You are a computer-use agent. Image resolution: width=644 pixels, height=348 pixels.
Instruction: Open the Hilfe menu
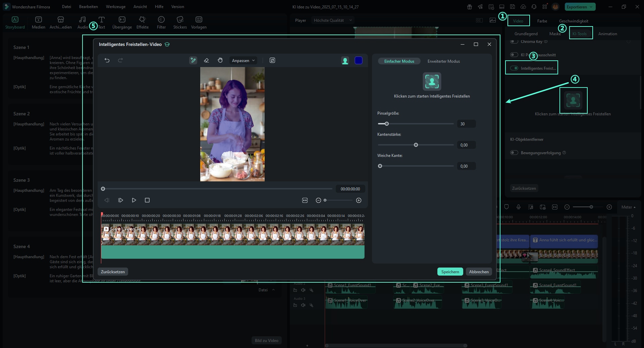159,7
